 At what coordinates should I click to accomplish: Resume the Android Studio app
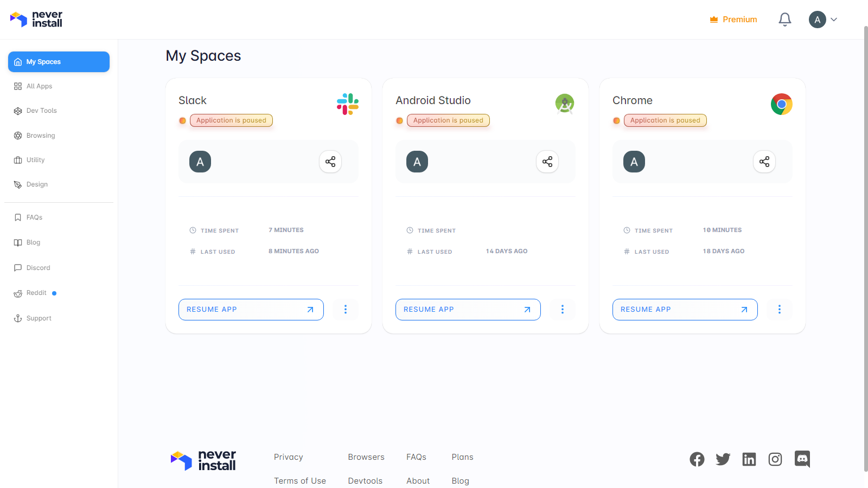pyautogui.click(x=468, y=310)
